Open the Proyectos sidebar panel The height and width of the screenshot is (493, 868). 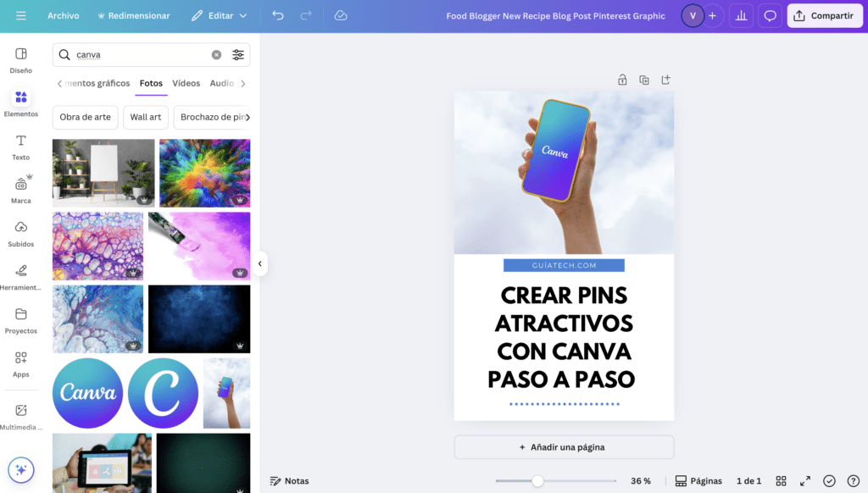(x=21, y=321)
